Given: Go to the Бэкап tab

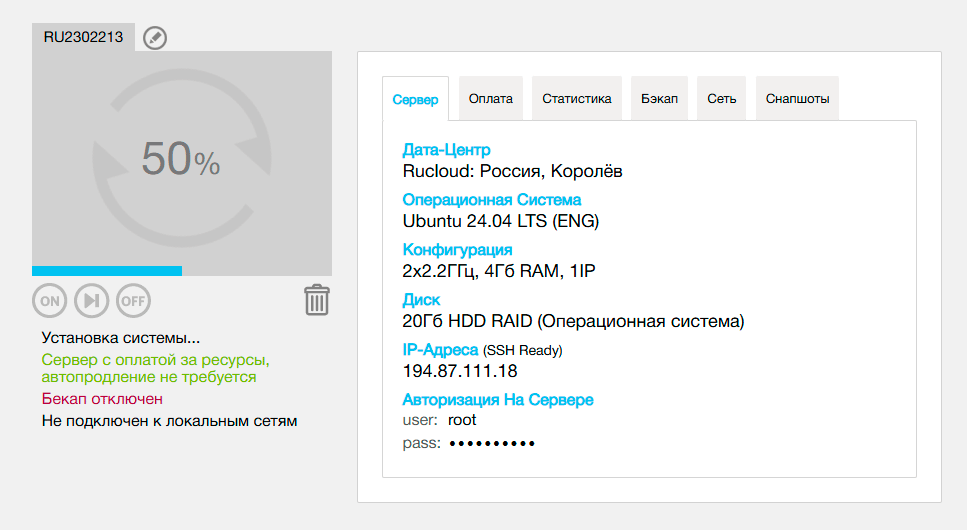Looking at the screenshot, I should (x=659, y=99).
